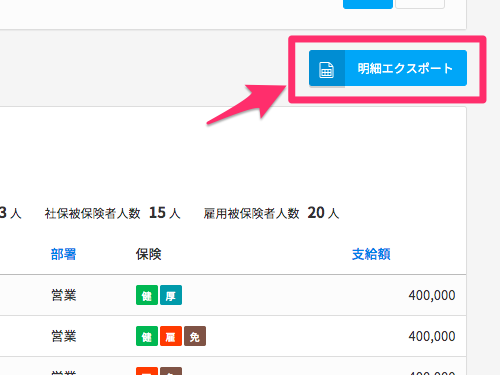Click the first row's 400,000 amount

click(432, 295)
